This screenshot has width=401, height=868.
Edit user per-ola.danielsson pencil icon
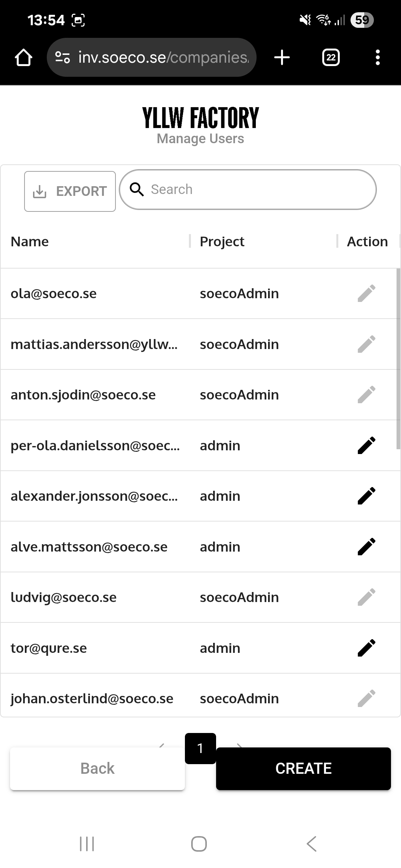pos(366,445)
